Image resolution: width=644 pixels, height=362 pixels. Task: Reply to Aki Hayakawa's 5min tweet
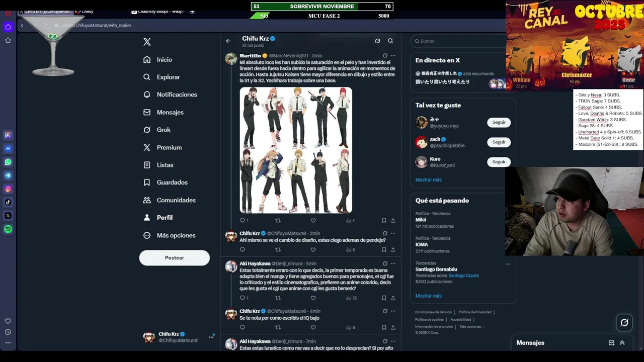[244, 298]
